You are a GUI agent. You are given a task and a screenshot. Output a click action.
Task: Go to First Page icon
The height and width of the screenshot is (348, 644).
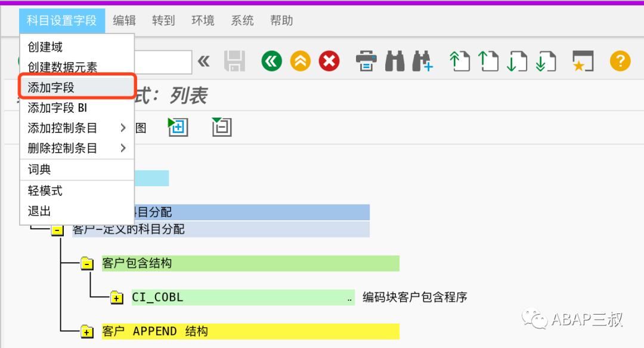[x=460, y=61]
